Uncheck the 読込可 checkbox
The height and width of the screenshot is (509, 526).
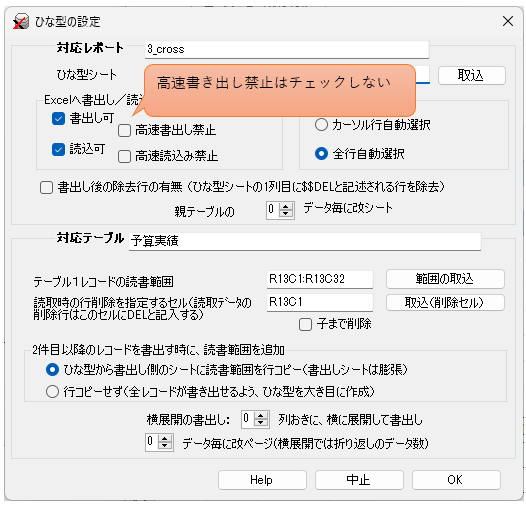tap(58, 149)
